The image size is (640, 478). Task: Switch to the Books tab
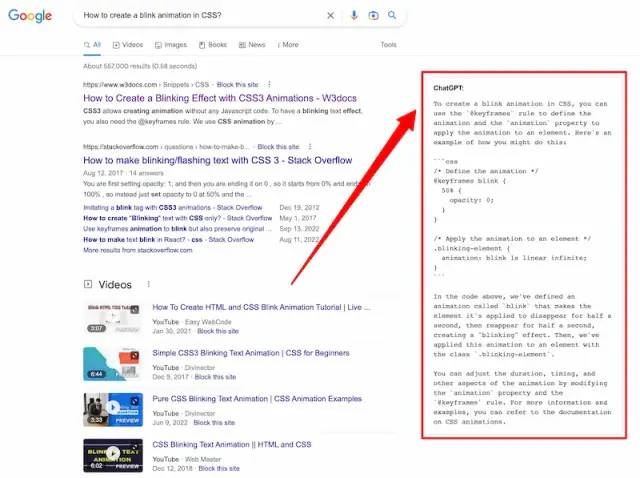212,45
